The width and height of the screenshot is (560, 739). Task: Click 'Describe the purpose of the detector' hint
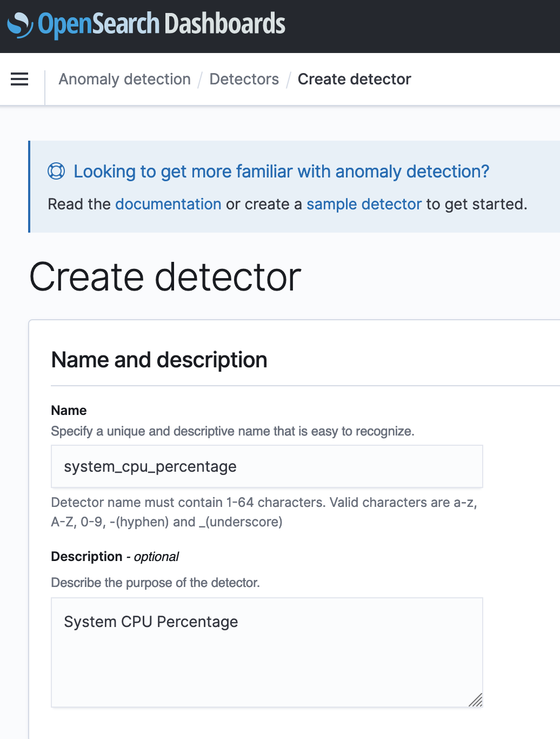[156, 583]
